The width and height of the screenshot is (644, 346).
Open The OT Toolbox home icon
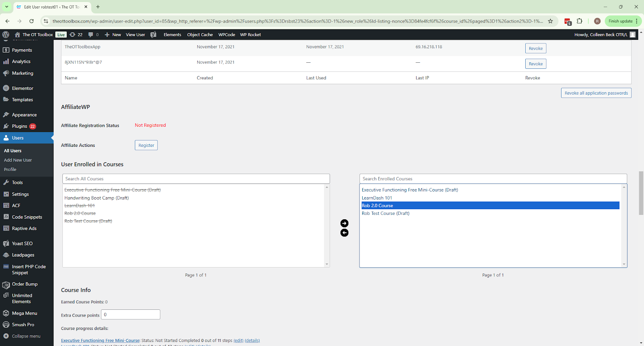click(17, 35)
